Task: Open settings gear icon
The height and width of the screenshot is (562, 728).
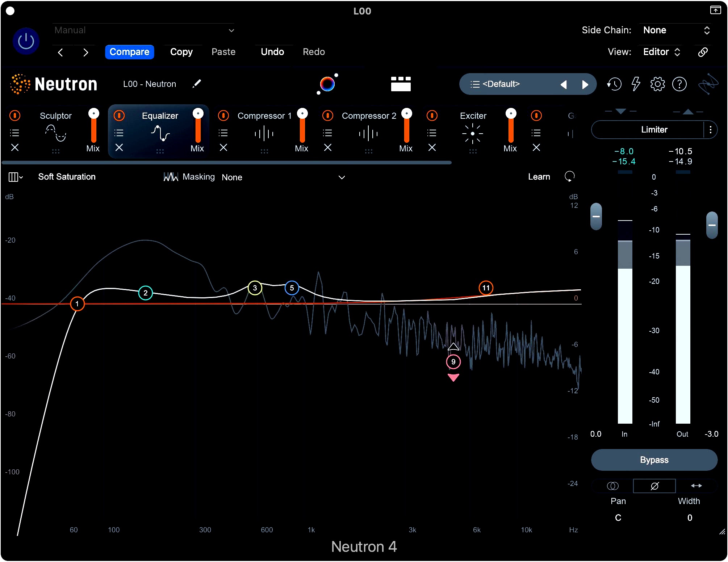Action: pos(657,84)
